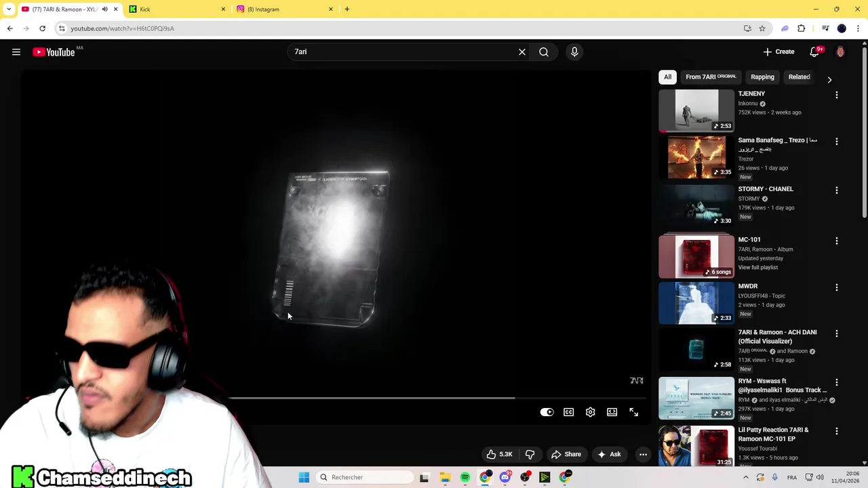The image size is (868, 488).
Task: Close the Kick browser tab
Action: tap(223, 9)
